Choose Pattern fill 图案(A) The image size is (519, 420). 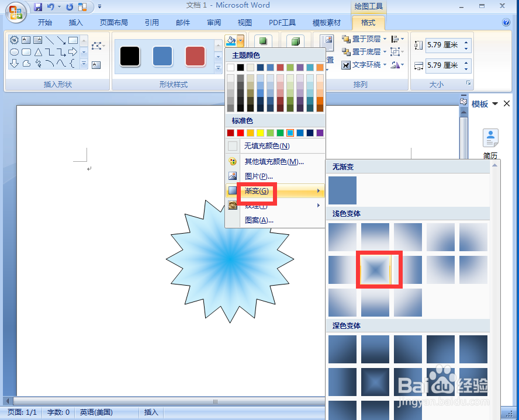coord(275,220)
